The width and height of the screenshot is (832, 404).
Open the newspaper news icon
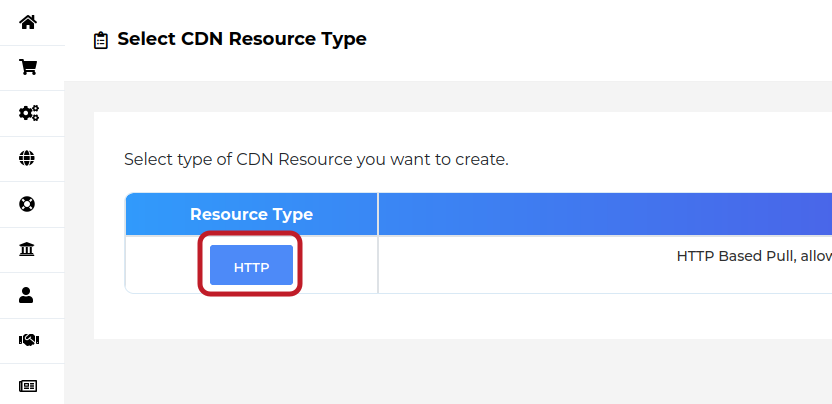28,386
